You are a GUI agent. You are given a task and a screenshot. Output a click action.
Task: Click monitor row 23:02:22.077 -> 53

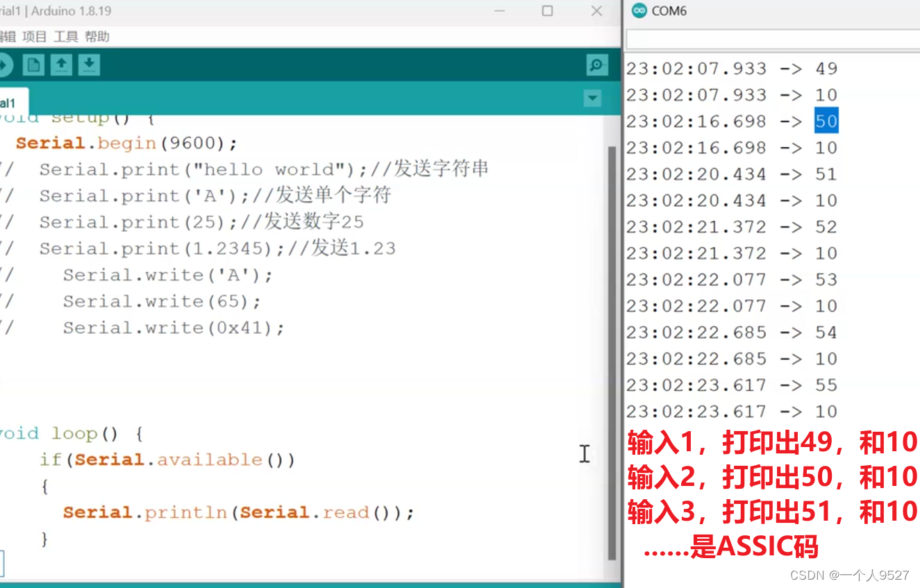[732, 280]
